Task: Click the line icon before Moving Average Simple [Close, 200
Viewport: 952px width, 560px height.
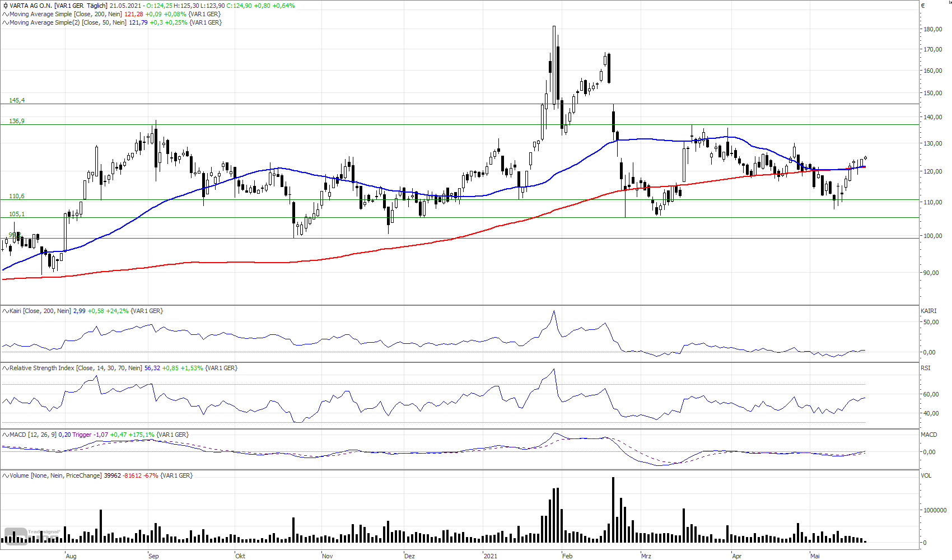Action: point(6,14)
